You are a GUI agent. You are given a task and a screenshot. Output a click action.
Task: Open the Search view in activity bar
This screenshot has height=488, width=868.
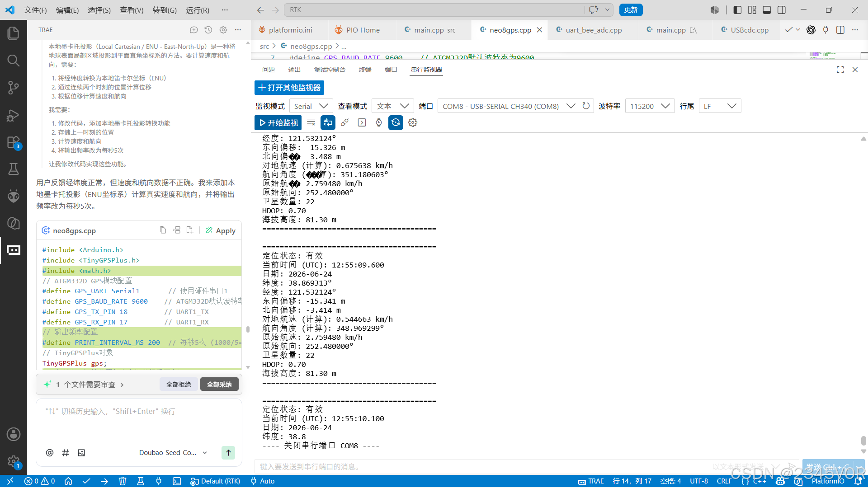14,60
